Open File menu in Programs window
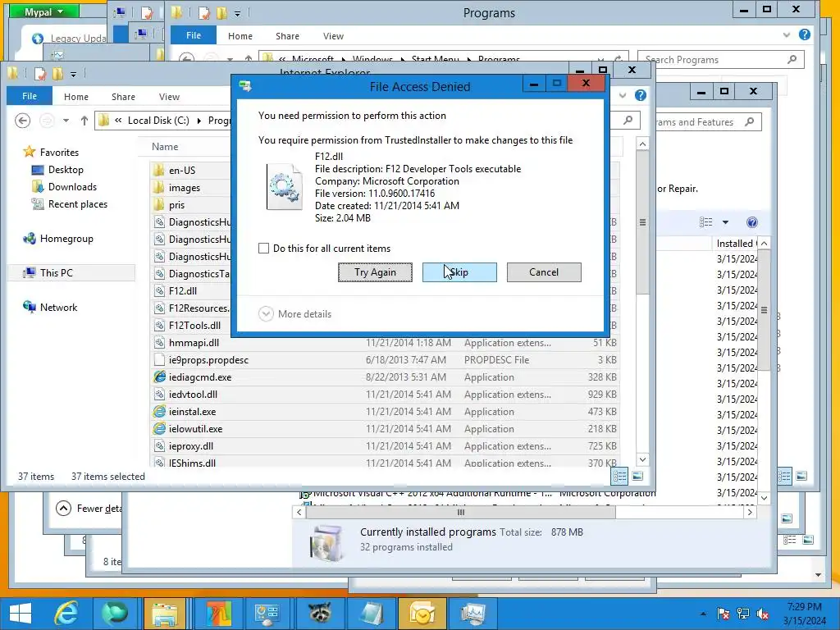Viewport: 840px width, 630px height. click(x=194, y=35)
